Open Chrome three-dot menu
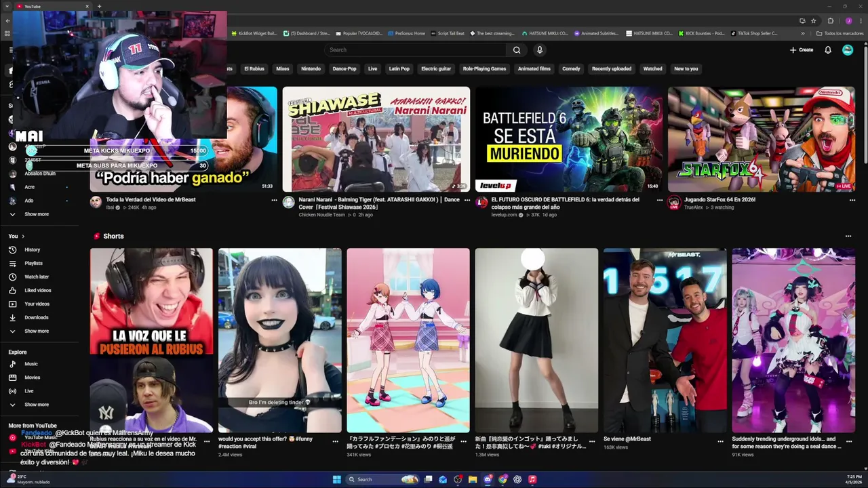 tap(860, 21)
